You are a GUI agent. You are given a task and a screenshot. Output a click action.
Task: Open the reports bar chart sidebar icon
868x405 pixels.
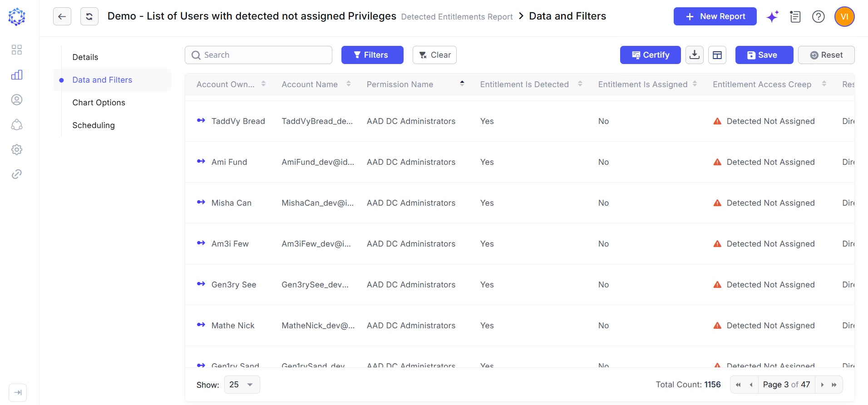pos(17,74)
